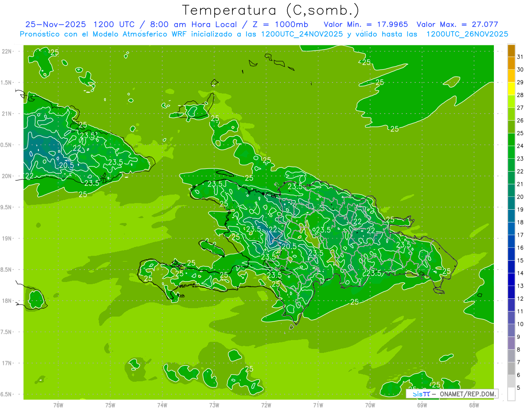532x411 pixels.
Task: Select the light gray legend swatch between 5 and 6
Action: 511,381
